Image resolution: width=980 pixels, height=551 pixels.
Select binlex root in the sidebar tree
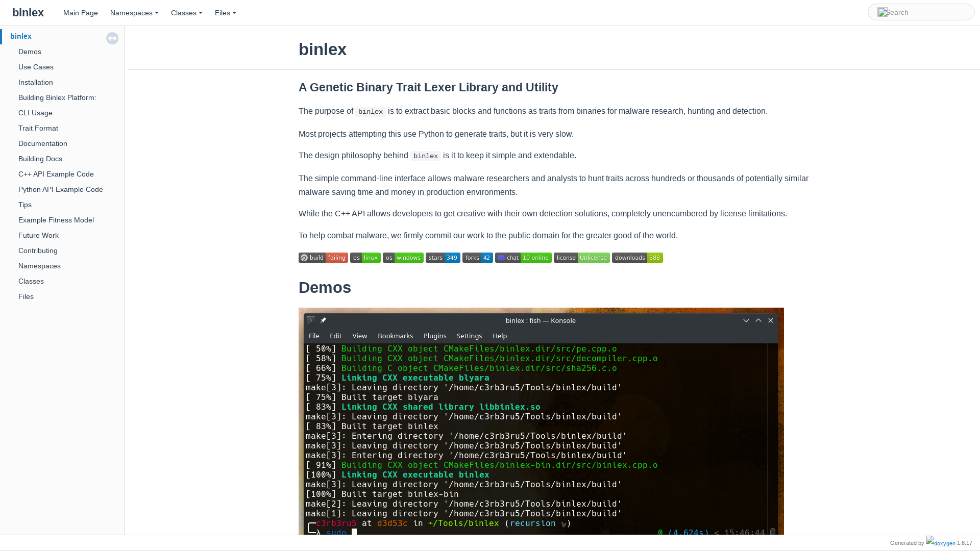pyautogui.click(x=21, y=36)
